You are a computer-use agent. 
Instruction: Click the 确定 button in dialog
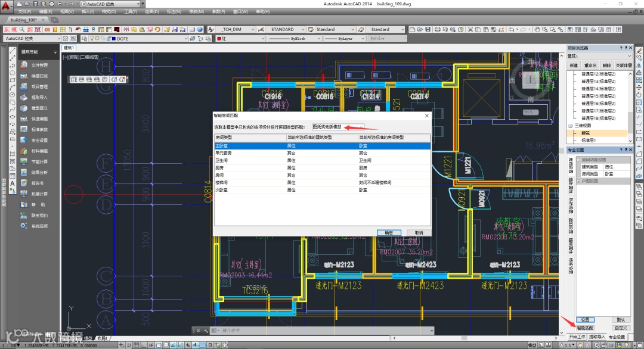(x=389, y=233)
